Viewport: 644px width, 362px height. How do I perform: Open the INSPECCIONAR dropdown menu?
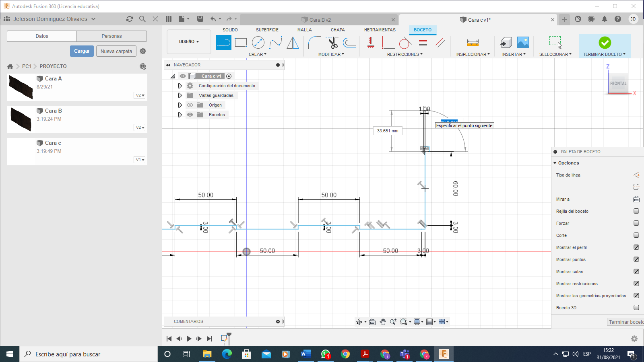(x=473, y=54)
